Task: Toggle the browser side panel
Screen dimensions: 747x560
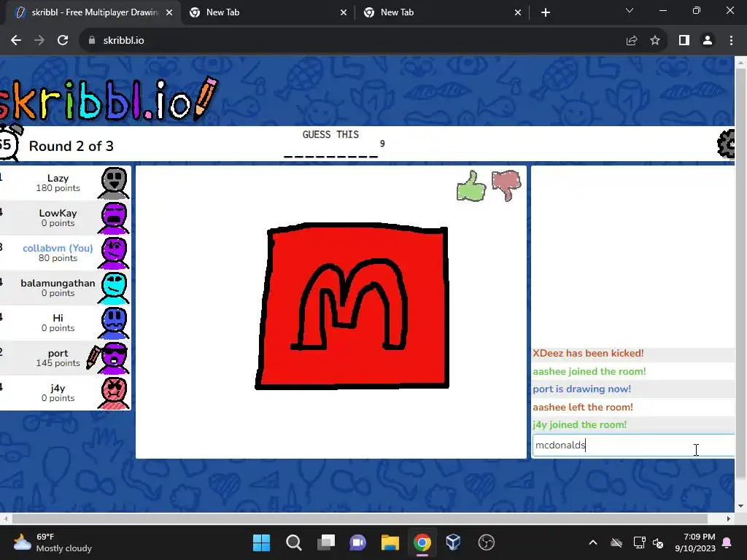Action: click(684, 41)
